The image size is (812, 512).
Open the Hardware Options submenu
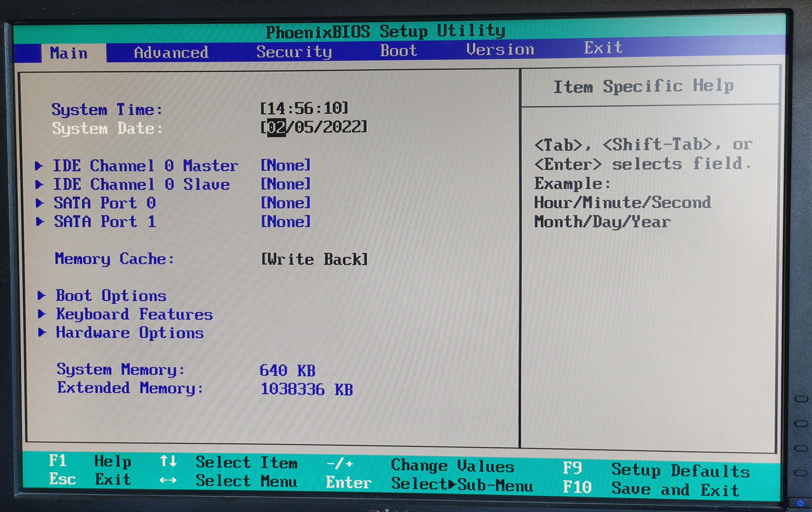pyautogui.click(x=130, y=333)
